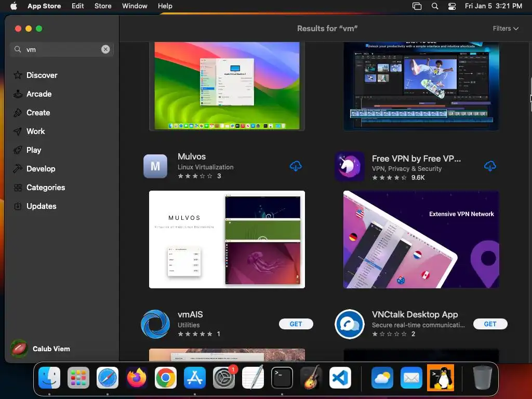Open the Trash in the Dock
The height and width of the screenshot is (399, 532).
tap(483, 378)
